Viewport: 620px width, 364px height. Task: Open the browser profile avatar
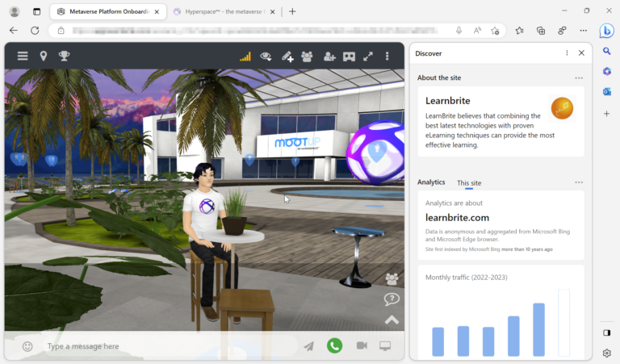click(15, 12)
